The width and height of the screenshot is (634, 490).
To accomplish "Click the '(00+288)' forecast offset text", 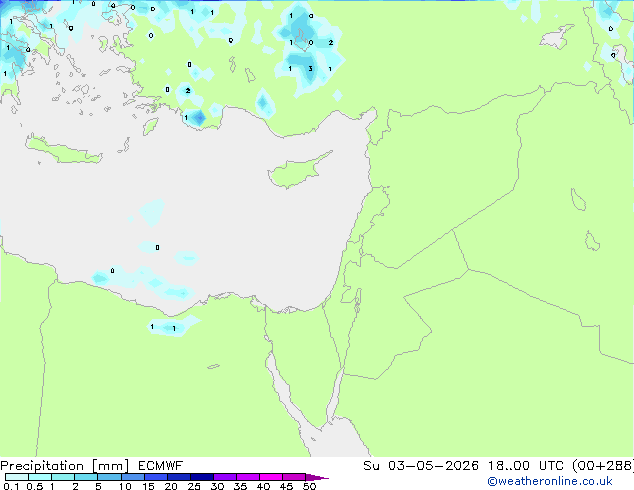I will click(x=603, y=466).
